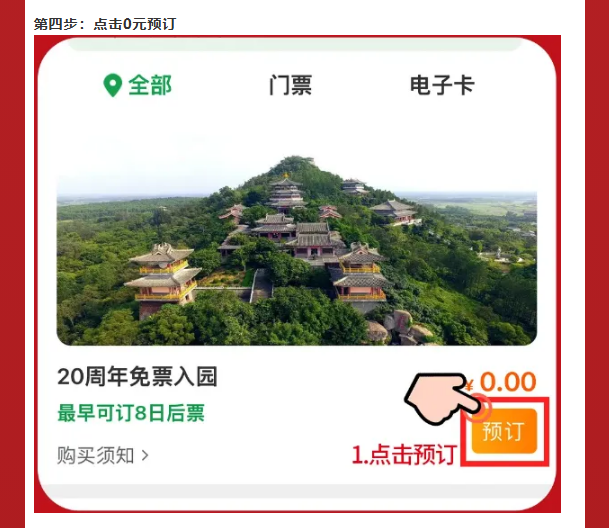Expand the chevron arrow beside 购买须知
This screenshot has width=609, height=528.
[145, 455]
